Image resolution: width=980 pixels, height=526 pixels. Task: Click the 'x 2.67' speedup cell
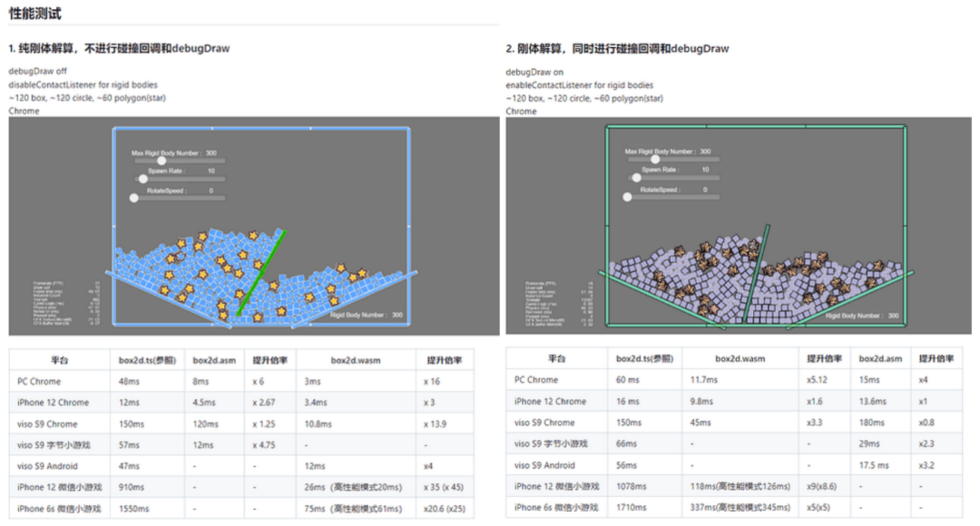[x=270, y=403]
